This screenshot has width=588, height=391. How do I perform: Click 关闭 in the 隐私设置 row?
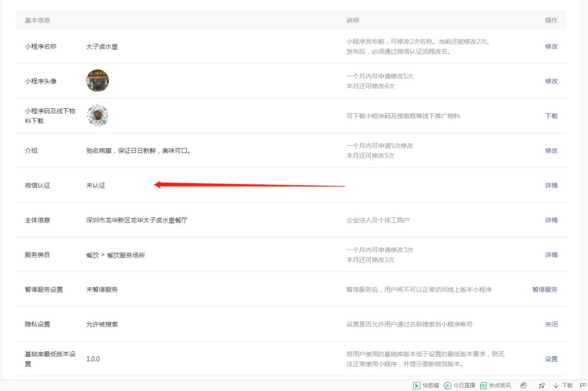click(x=551, y=324)
